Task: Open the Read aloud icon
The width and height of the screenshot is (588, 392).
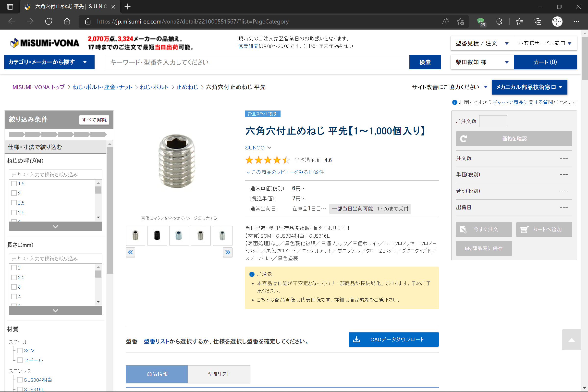Action: coord(445,22)
